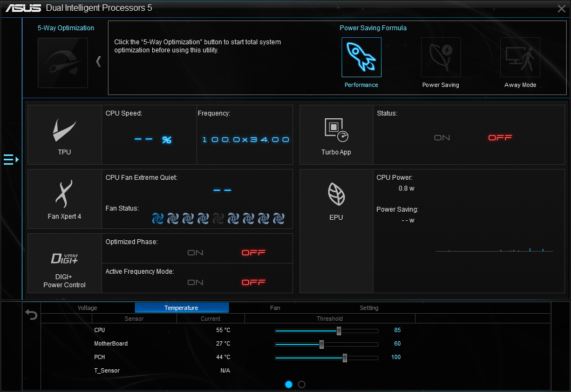Switch to the Voltage tab

pyautogui.click(x=87, y=308)
